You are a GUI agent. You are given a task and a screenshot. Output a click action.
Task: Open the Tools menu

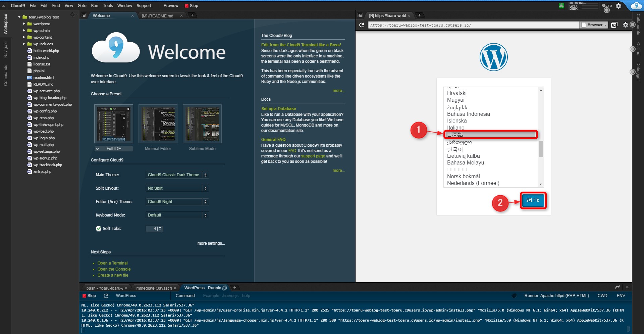point(108,6)
